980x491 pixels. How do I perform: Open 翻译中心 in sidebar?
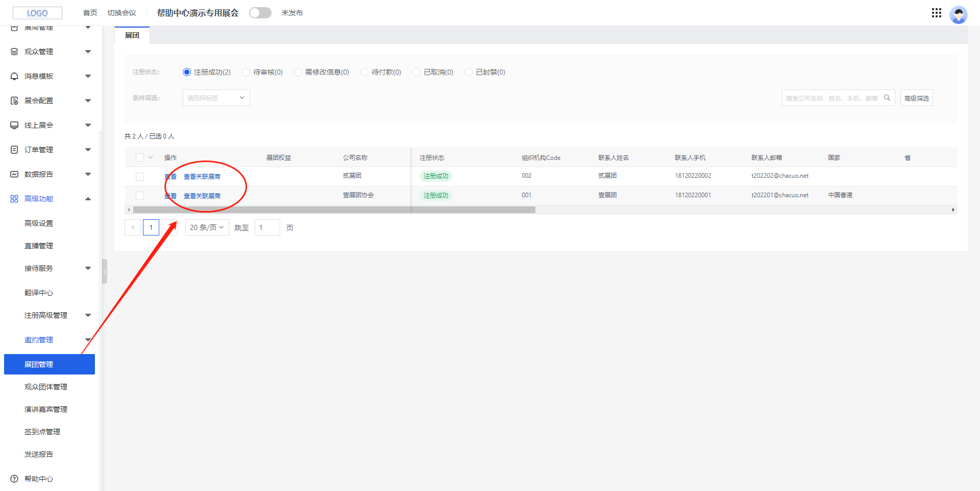[x=39, y=293]
